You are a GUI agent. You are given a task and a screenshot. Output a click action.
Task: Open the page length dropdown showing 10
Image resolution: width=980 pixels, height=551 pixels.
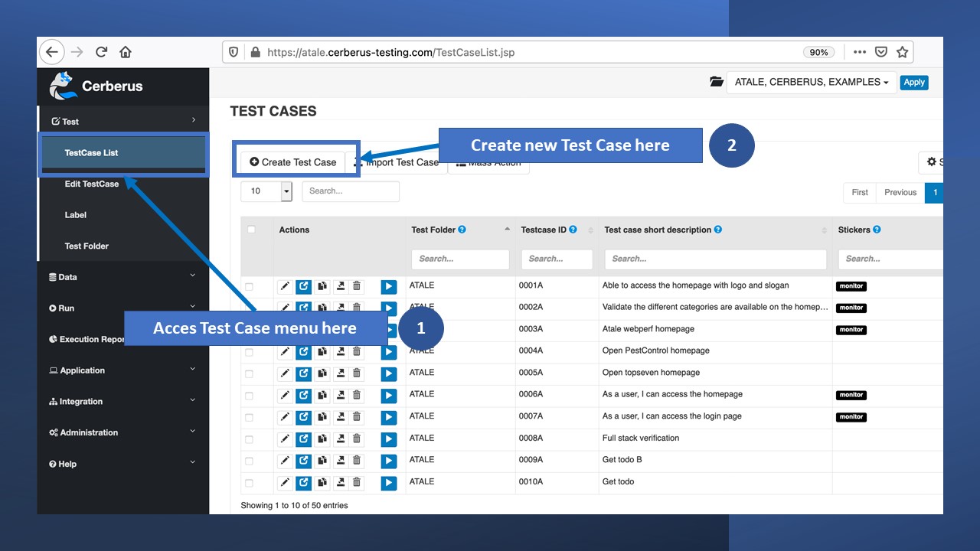click(x=266, y=191)
